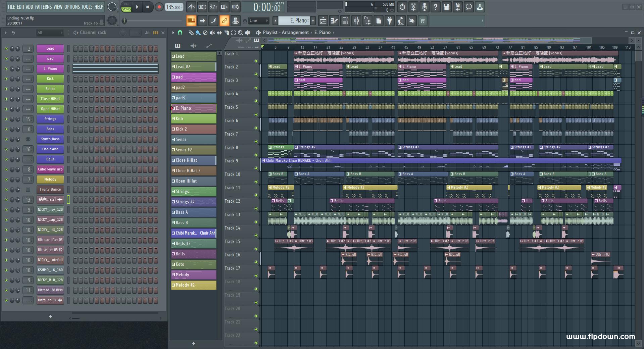Mute the Kick channel green LED

[x=6, y=79]
